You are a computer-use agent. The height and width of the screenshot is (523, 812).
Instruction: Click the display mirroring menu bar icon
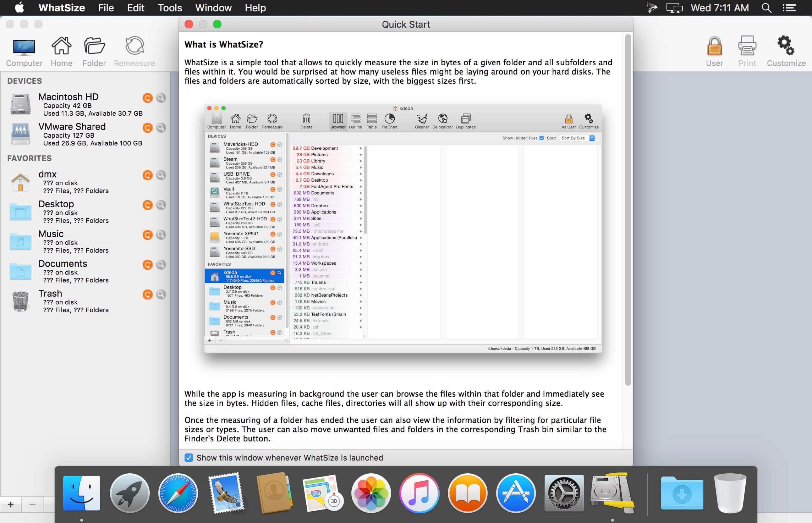pyautogui.click(x=674, y=8)
